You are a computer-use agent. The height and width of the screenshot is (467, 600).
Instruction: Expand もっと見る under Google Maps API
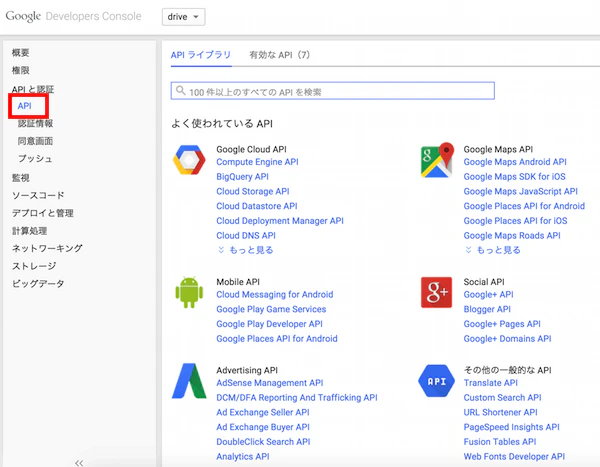[493, 250]
